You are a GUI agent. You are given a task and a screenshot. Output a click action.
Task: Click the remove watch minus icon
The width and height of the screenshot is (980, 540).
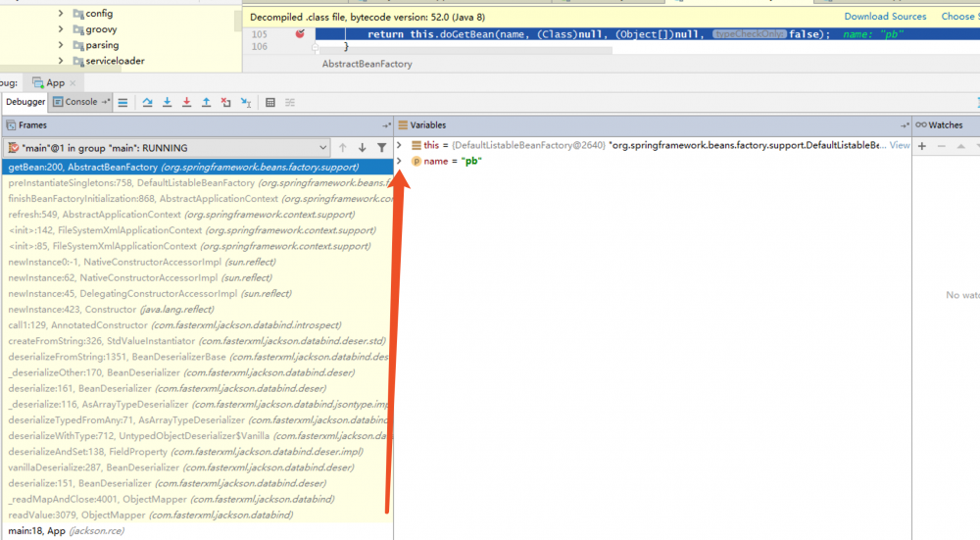coord(941,146)
